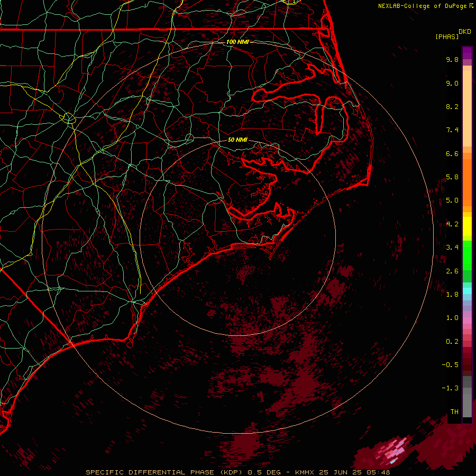
Task: Click the 7.4 value on the color scale
Action: tap(452, 130)
